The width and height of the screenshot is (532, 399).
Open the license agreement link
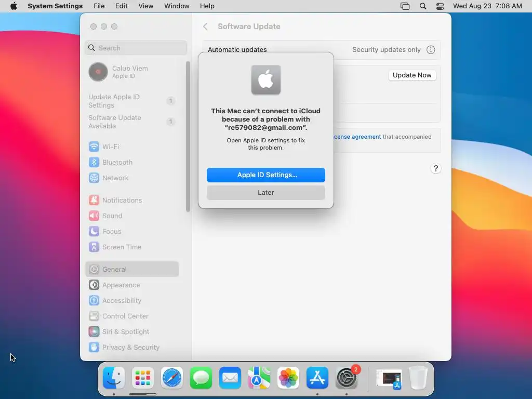[x=357, y=137]
